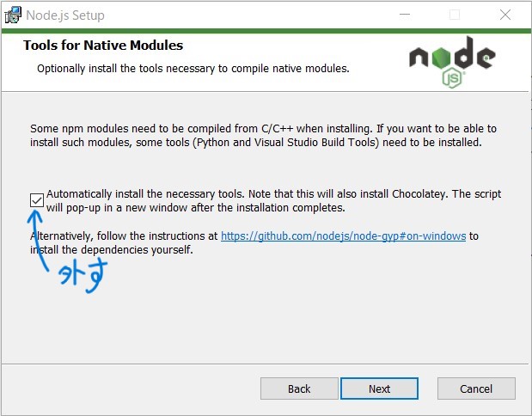Open the node-gyp on-windows GitHub link

(x=344, y=236)
